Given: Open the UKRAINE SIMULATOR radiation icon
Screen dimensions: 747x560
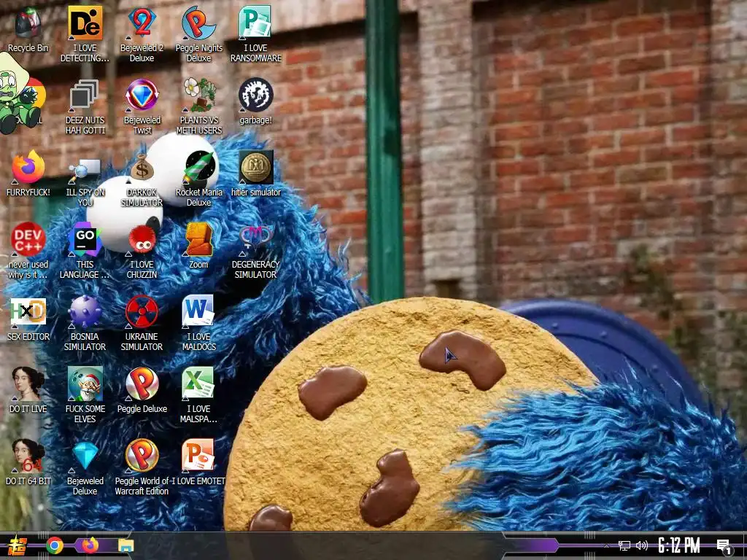Looking at the screenshot, I should point(142,311).
